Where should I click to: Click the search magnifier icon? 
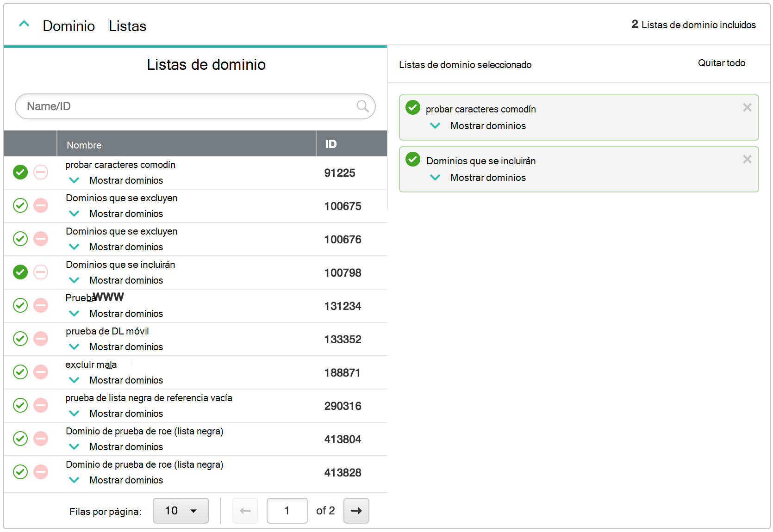click(363, 106)
